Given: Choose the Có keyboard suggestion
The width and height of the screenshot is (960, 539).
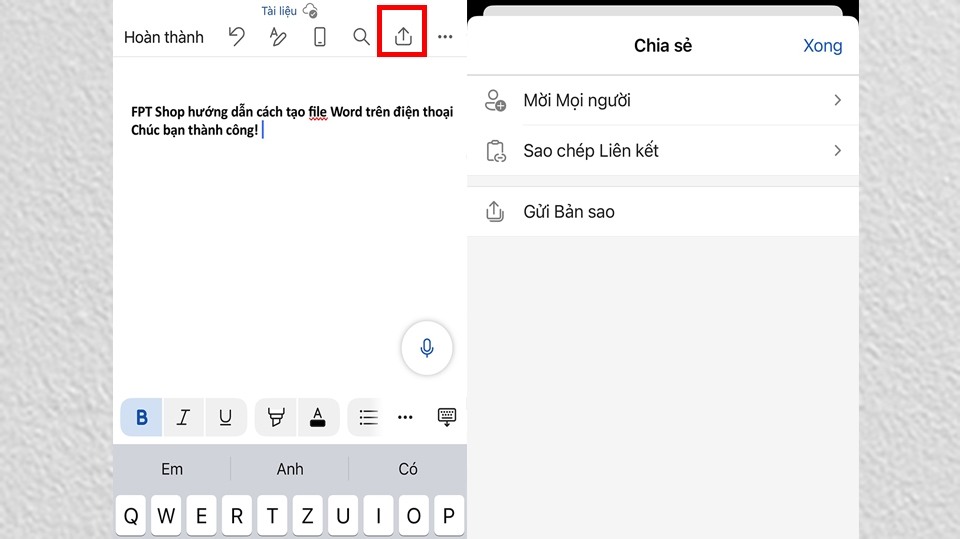Looking at the screenshot, I should click(x=408, y=469).
